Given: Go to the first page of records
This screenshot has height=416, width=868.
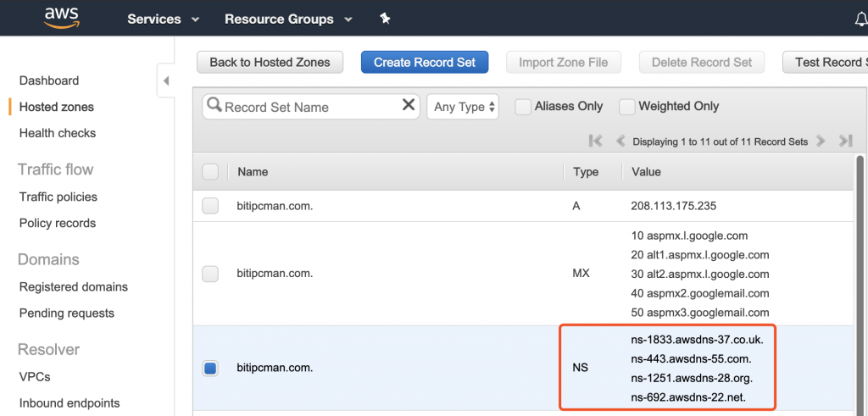Looking at the screenshot, I should (x=596, y=141).
